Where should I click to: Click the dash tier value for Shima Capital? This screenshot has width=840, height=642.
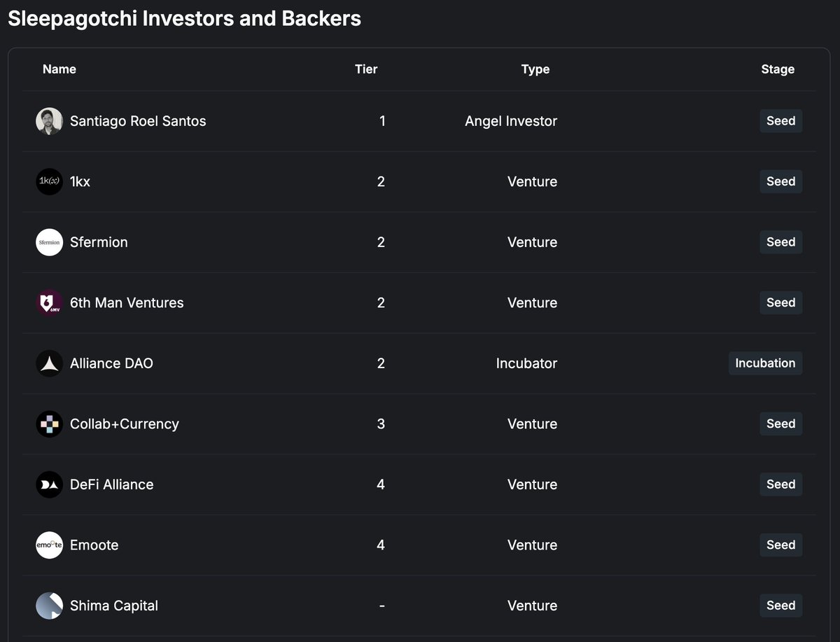(381, 606)
